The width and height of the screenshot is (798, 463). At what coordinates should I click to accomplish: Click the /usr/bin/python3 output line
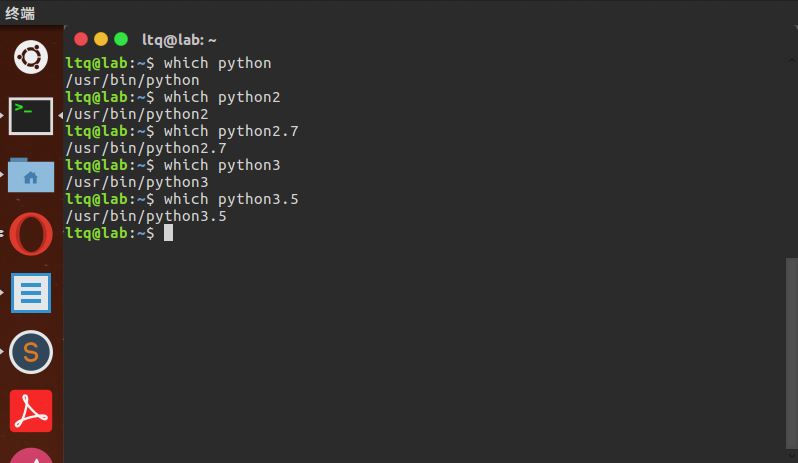[137, 182]
